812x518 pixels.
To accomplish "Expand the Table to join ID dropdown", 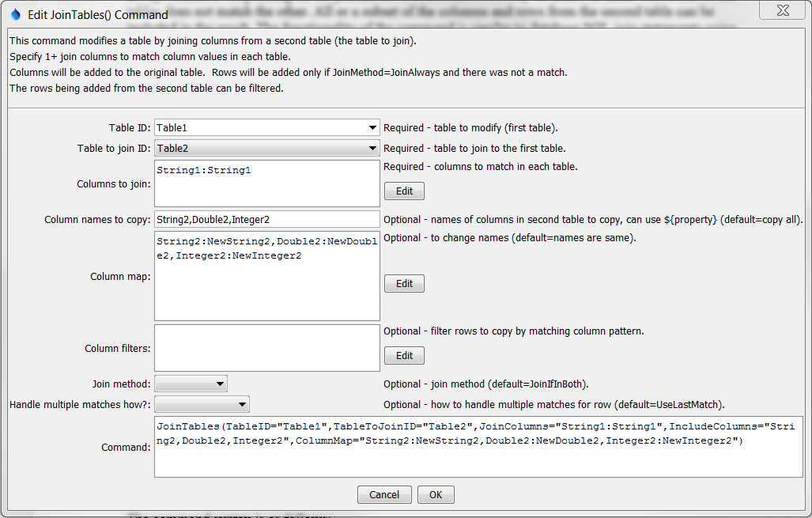I will pyautogui.click(x=267, y=148).
